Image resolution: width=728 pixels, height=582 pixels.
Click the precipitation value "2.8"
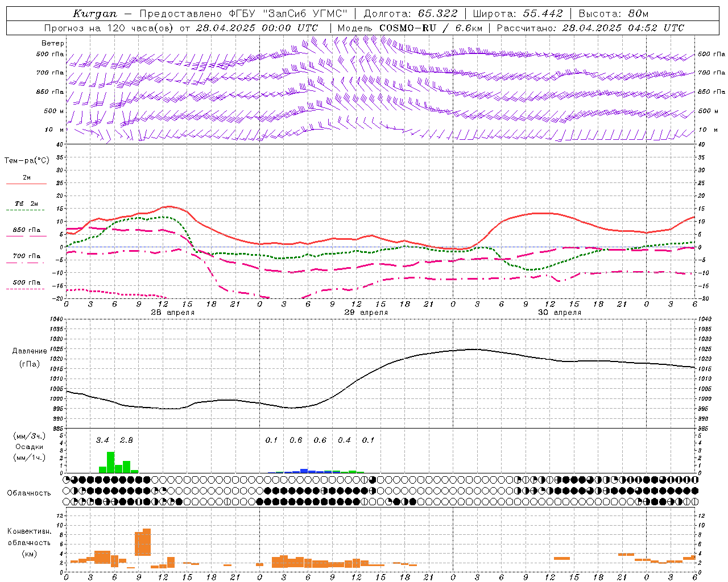point(126,440)
